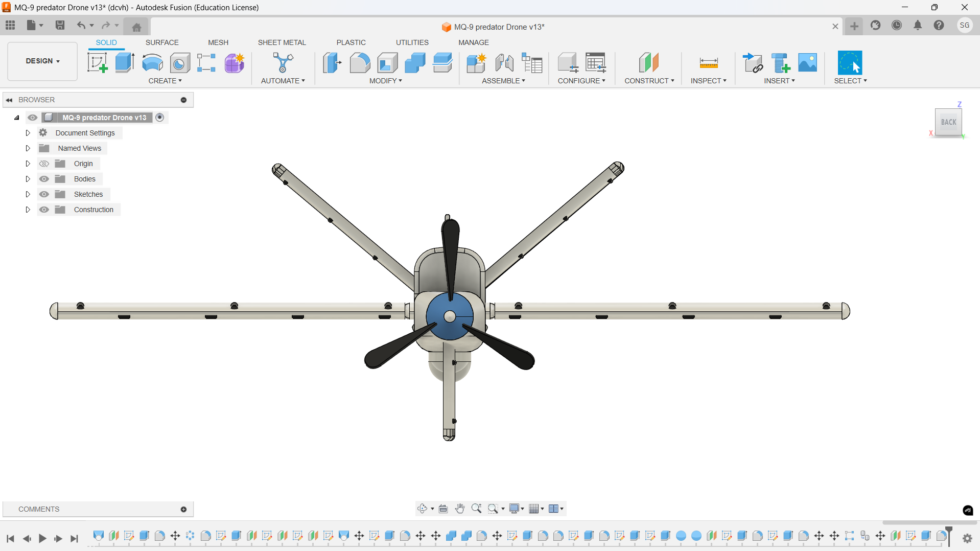Open the notifications bell
This screenshot has width=980, height=551.
point(918,25)
